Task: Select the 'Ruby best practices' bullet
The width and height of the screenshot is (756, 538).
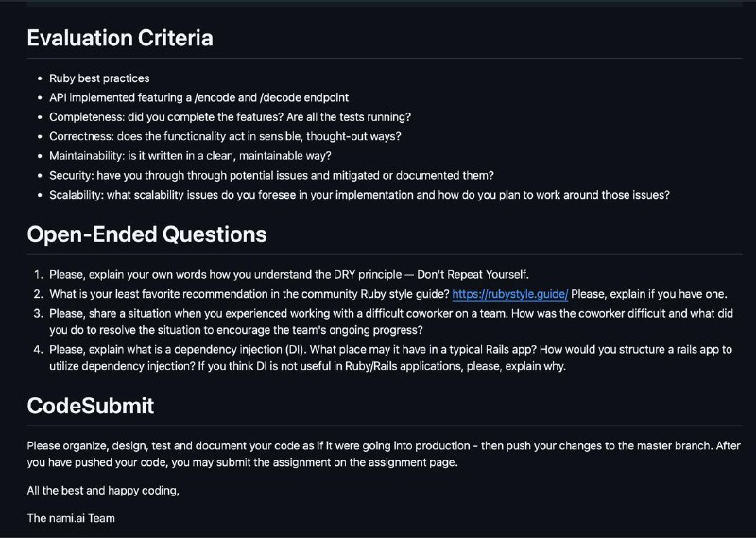Action: pos(99,78)
